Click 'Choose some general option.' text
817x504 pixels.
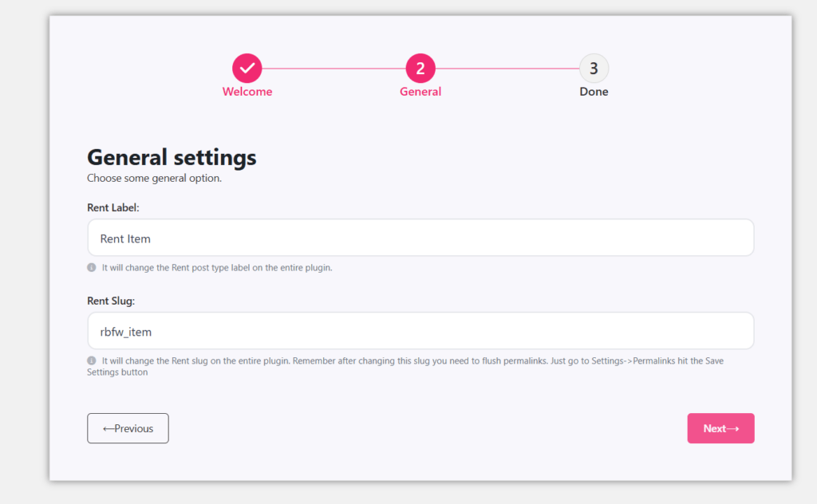point(154,178)
